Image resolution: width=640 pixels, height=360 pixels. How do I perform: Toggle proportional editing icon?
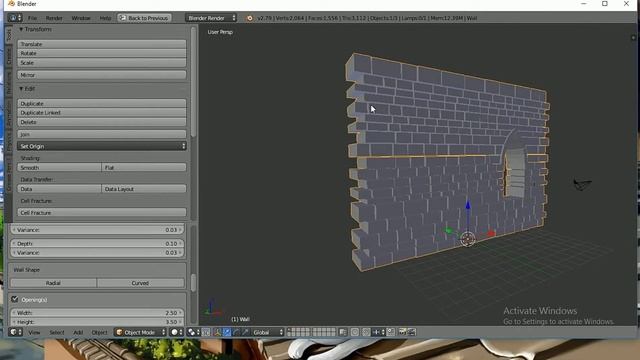355,332
